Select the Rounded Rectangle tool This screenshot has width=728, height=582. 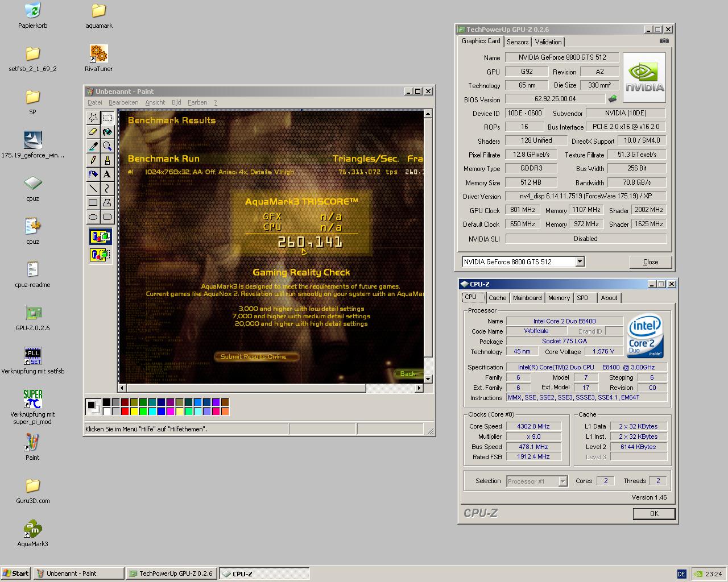click(x=107, y=217)
